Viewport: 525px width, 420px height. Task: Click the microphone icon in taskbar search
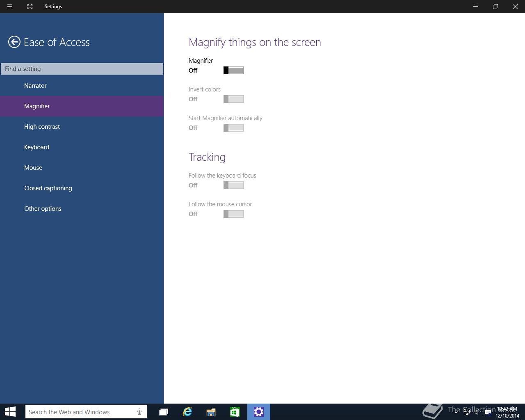point(139,412)
